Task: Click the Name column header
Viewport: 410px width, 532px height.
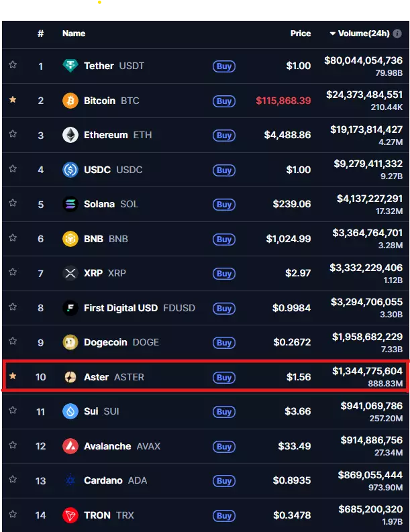Action: pyautogui.click(x=74, y=34)
